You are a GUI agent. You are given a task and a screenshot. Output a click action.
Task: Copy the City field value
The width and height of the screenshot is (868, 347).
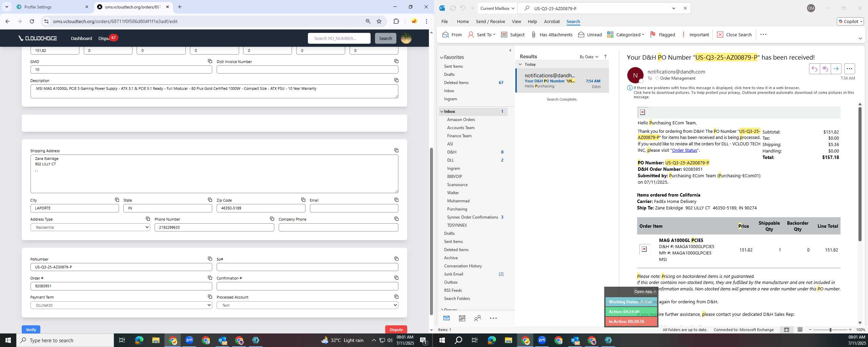pyautogui.click(x=117, y=200)
